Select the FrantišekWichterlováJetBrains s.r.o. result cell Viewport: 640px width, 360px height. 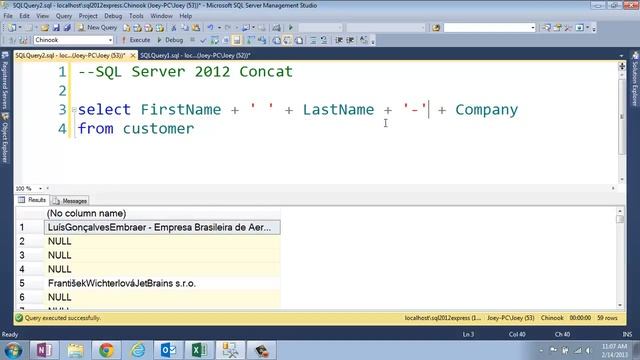click(162, 283)
